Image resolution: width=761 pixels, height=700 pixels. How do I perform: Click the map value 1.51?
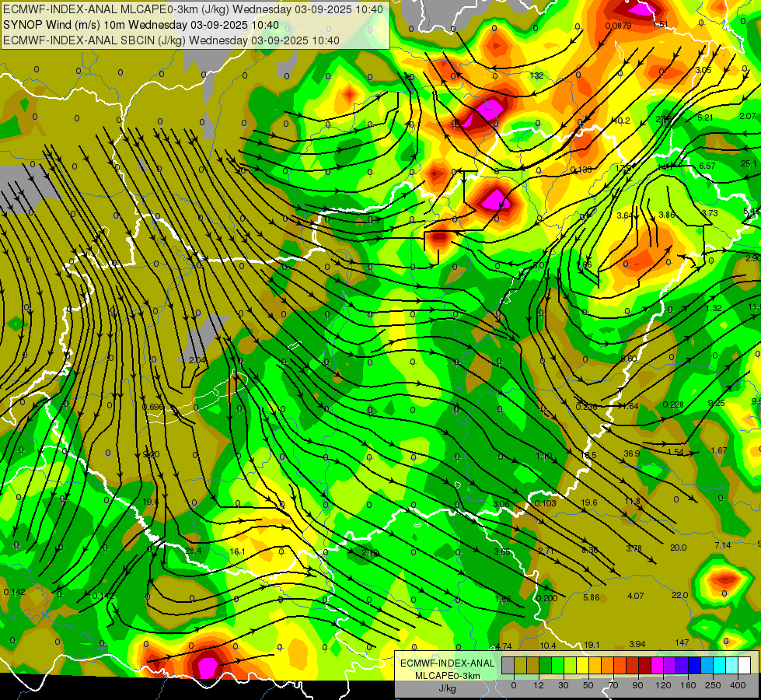(661, 25)
